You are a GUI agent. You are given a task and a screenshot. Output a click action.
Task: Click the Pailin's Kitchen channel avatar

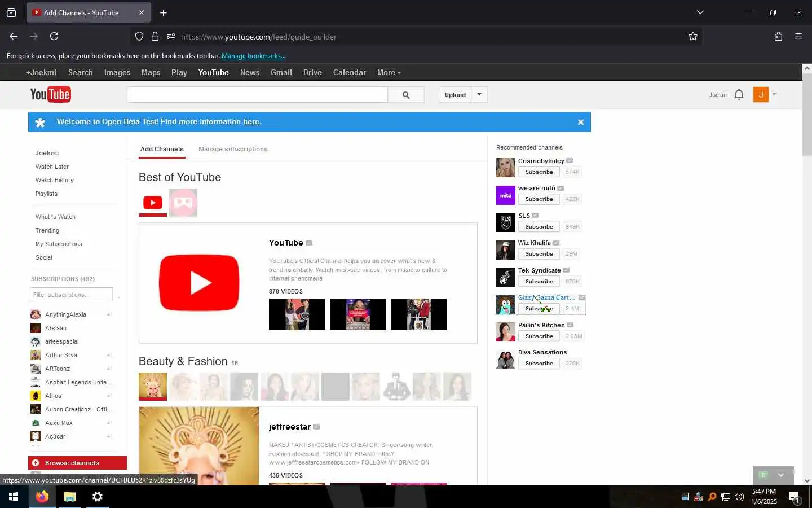click(505, 332)
